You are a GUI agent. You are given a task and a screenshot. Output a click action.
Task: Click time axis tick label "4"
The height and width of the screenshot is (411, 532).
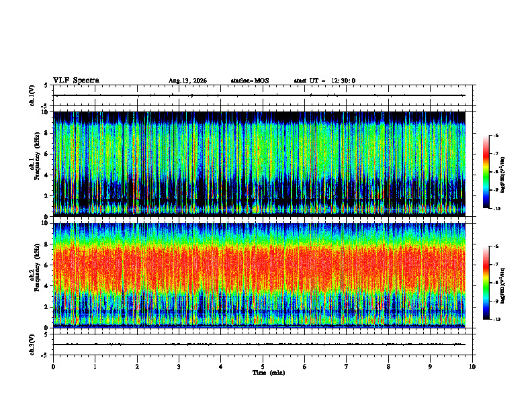[221, 366]
